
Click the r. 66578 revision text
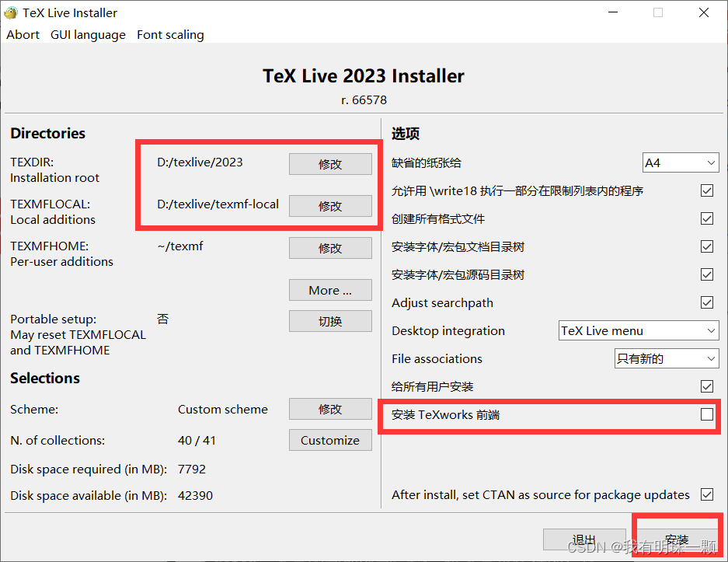coord(364,99)
